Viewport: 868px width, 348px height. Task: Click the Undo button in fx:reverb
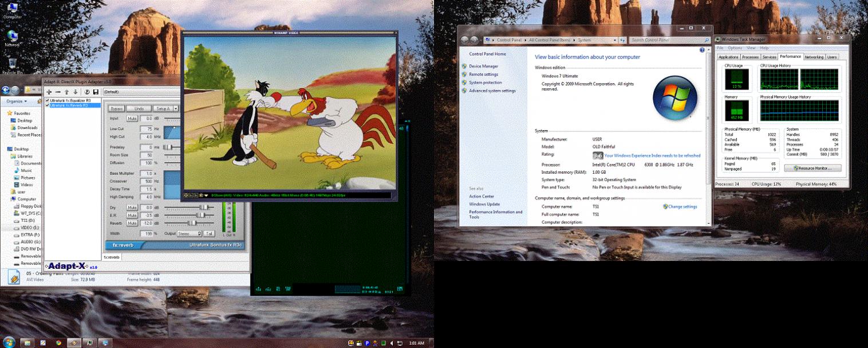pos(139,108)
